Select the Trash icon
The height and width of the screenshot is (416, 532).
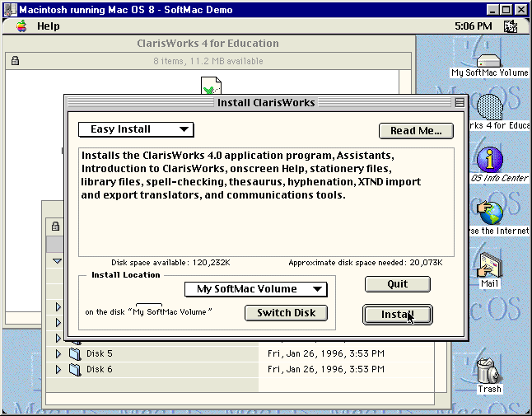488,371
